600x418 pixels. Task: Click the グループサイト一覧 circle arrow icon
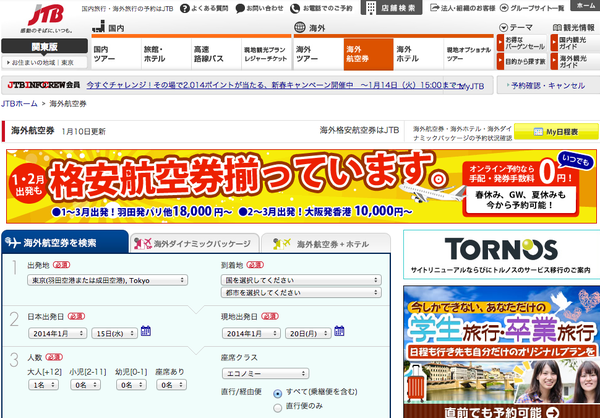(504, 8)
